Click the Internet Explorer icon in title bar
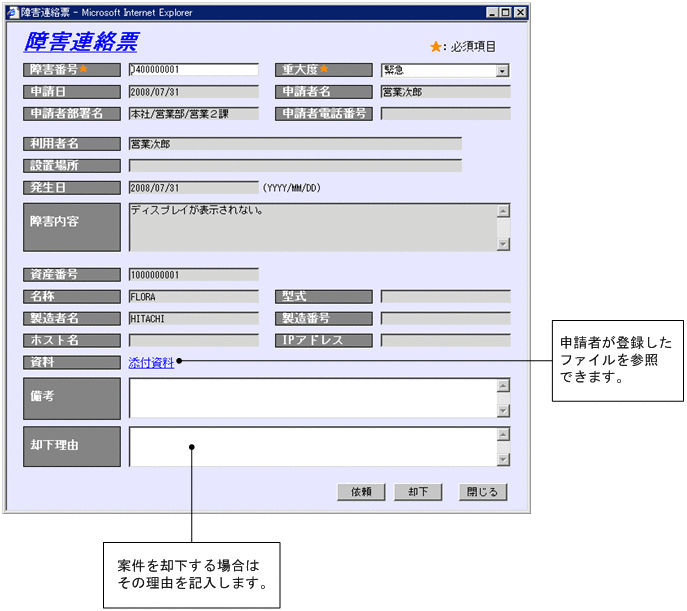687x611 pixels. (14, 12)
